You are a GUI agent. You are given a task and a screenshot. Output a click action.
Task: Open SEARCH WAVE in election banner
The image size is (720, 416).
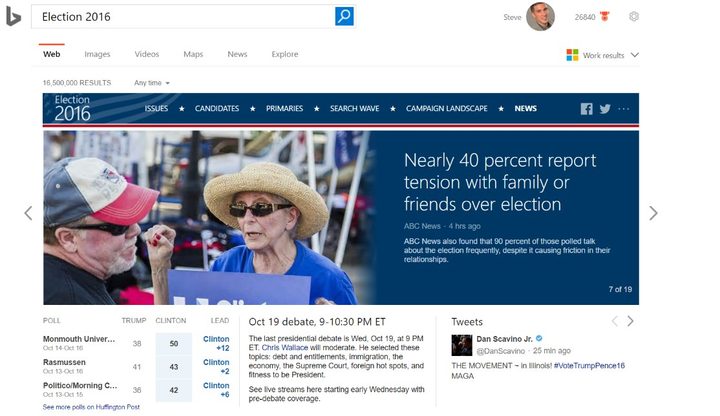[x=354, y=109]
